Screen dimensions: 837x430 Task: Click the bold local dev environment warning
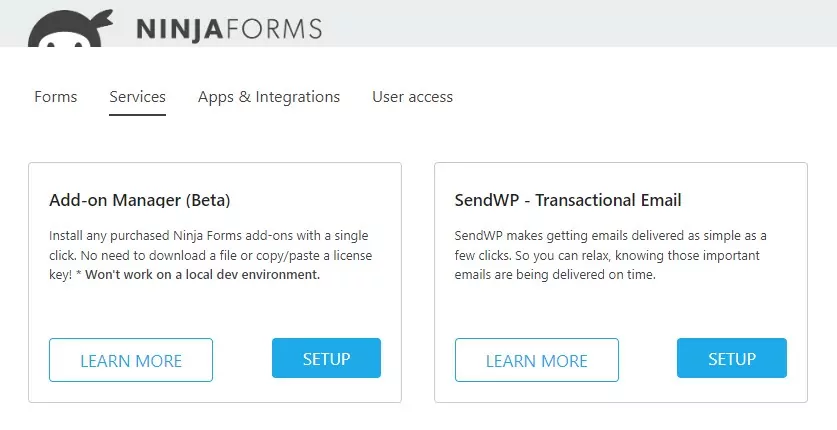pos(202,275)
